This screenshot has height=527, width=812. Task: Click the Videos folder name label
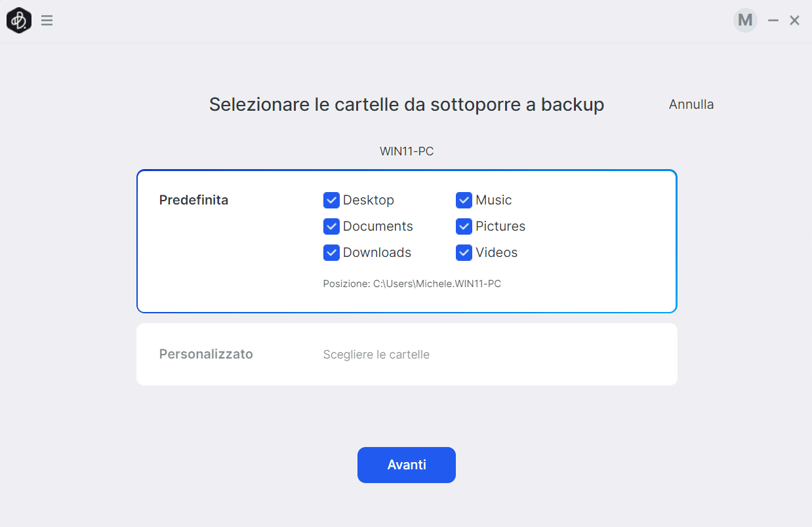click(x=497, y=252)
